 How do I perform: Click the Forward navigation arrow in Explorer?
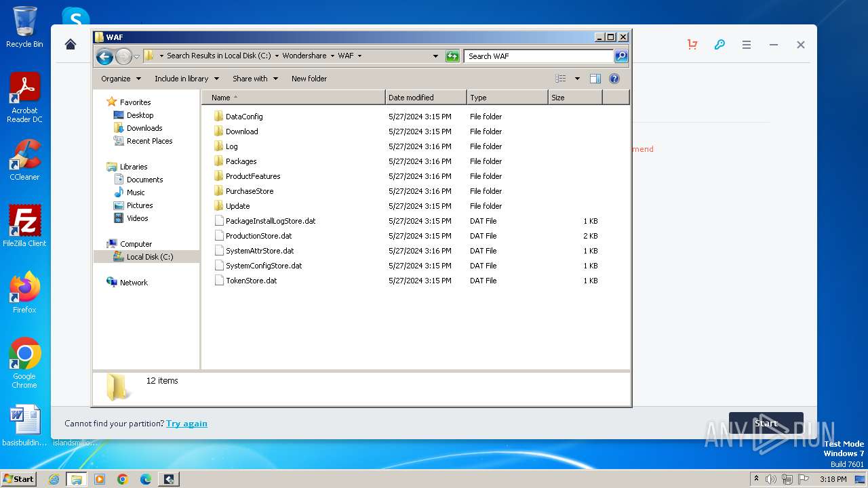(x=123, y=56)
